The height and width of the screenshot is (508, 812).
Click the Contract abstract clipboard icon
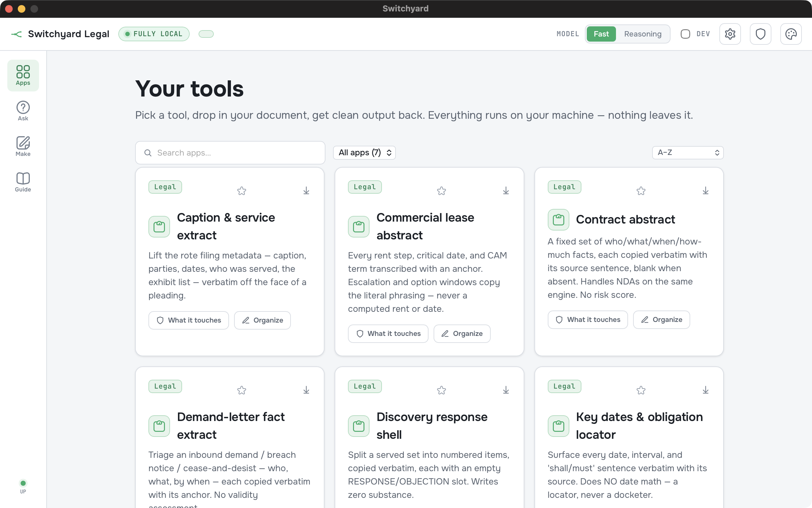coord(558,220)
